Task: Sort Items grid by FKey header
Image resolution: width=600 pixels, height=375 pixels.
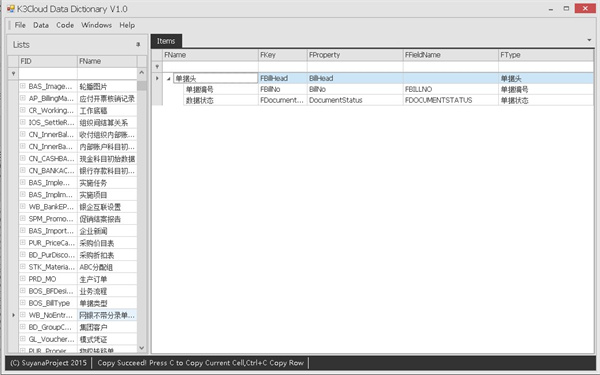Action: pos(282,55)
